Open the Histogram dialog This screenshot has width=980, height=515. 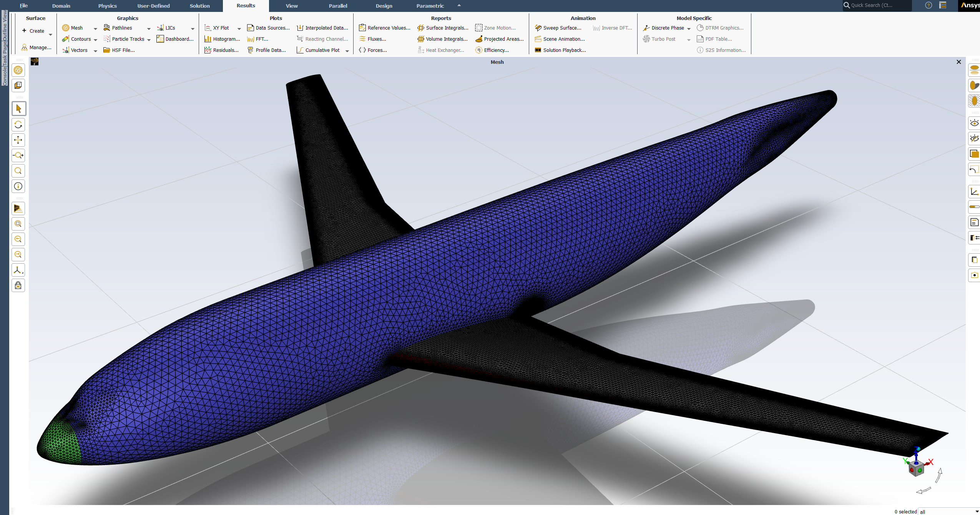(x=222, y=39)
